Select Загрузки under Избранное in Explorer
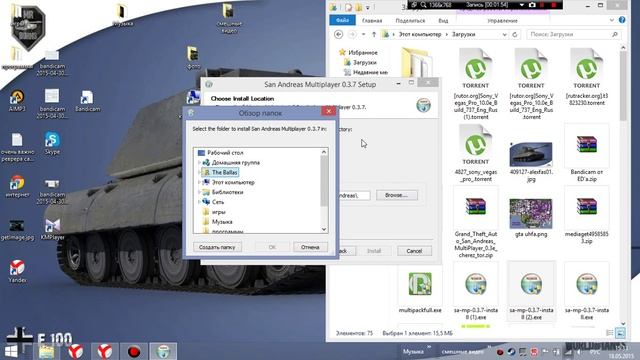Screen dimensions: 640x360 [360, 62]
